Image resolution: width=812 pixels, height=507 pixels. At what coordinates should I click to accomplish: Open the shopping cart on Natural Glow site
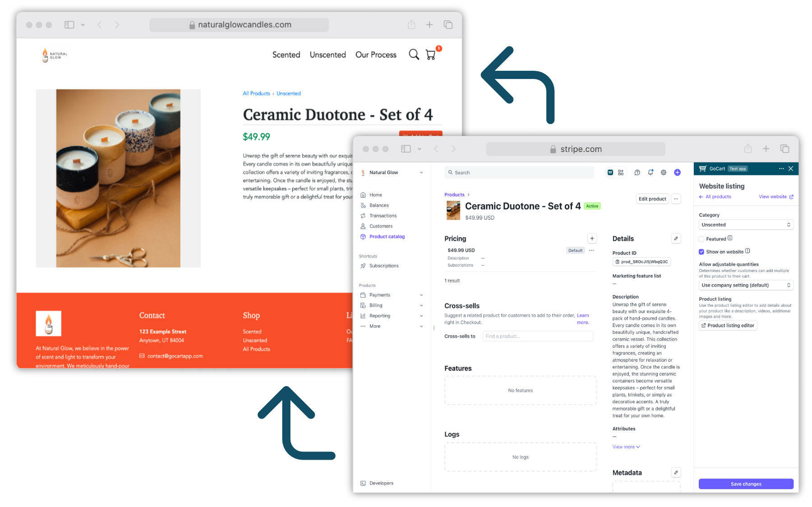(431, 54)
